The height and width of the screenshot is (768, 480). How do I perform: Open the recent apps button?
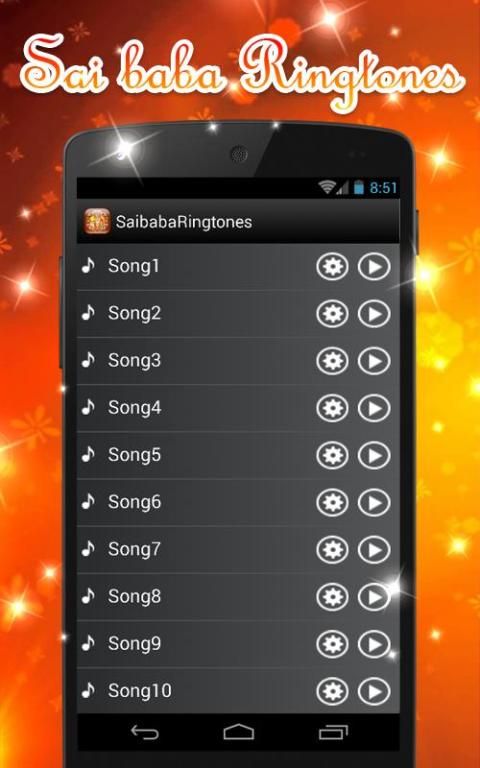click(x=333, y=732)
